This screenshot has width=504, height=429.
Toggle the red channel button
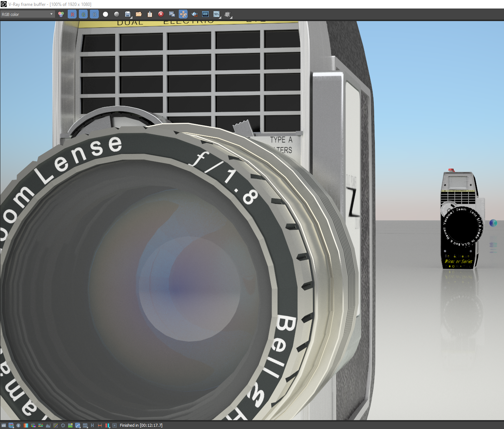pos(72,14)
